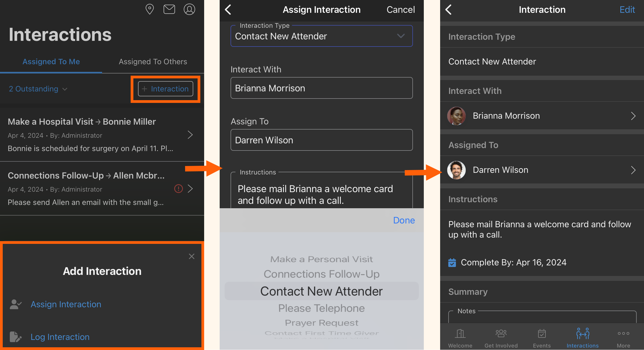Tap the back arrow on Assign Interaction screen
This screenshot has width=644, height=350.
point(228,9)
